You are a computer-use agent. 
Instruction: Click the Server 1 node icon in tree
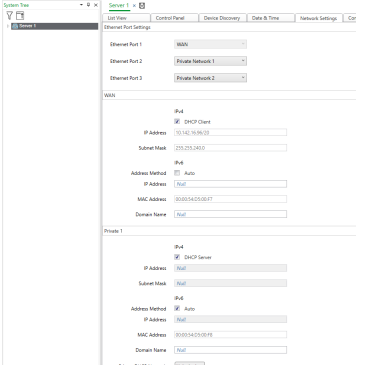pos(15,26)
